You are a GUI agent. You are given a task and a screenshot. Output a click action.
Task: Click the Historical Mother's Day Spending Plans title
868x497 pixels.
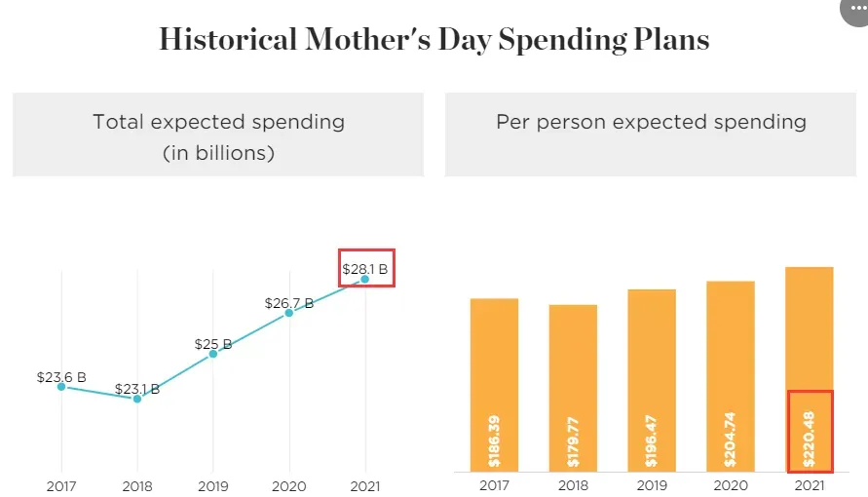[434, 40]
